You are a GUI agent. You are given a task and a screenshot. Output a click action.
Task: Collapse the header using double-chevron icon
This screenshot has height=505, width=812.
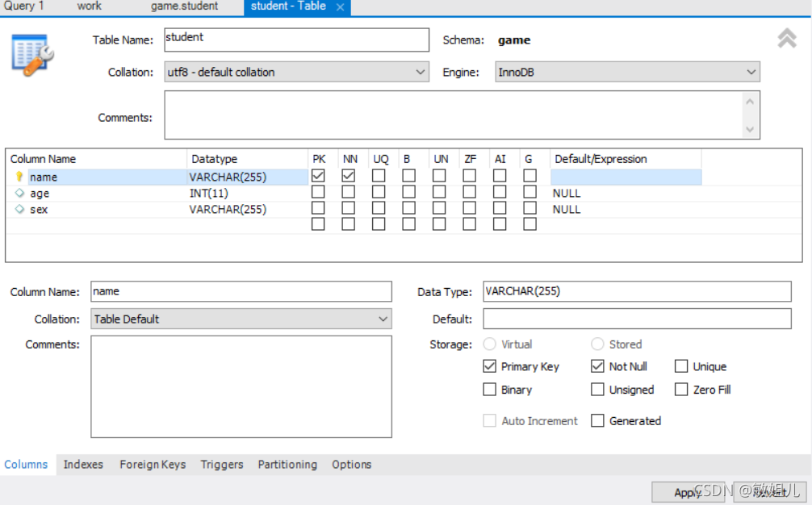pos(787,38)
